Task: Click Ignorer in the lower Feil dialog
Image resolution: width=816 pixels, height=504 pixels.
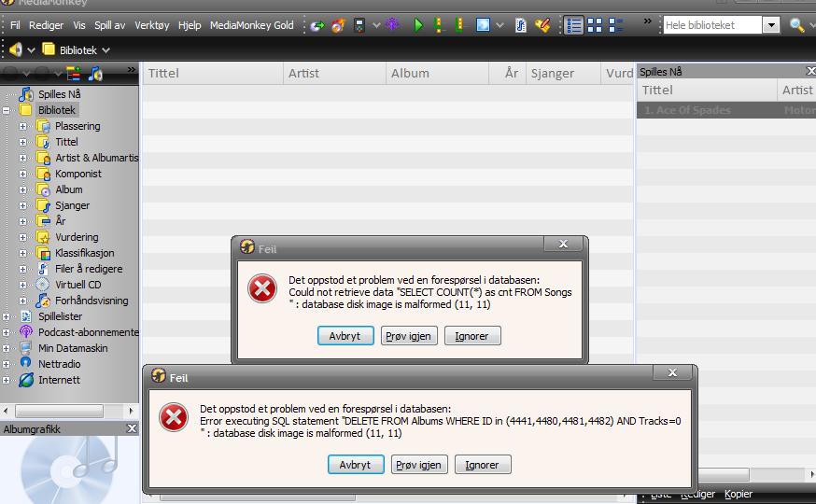Action: tap(483, 465)
